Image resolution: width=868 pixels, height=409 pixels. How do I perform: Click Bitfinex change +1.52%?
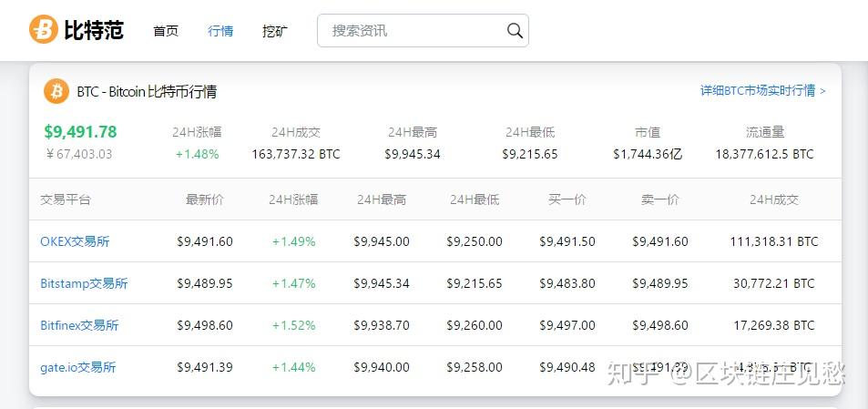click(293, 326)
